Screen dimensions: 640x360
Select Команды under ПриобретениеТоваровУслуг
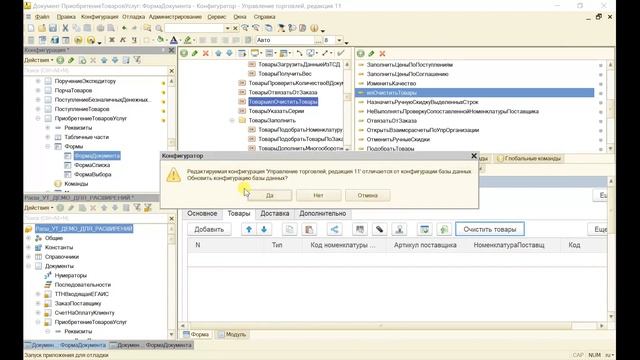76,184
